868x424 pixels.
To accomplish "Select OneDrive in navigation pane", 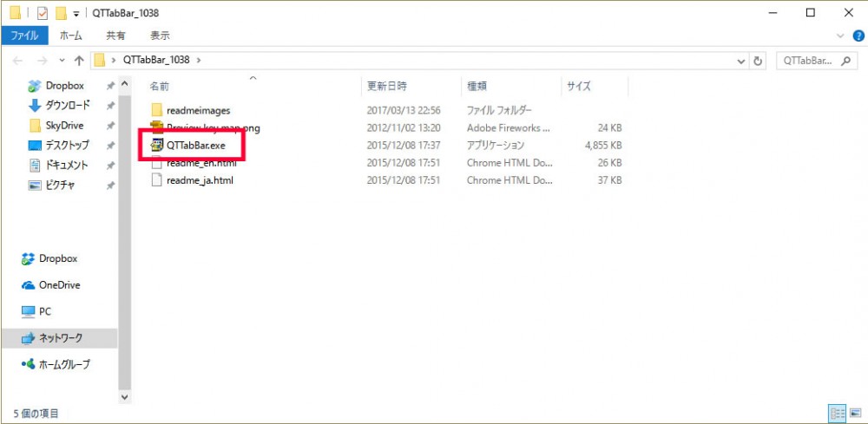I will 59,285.
